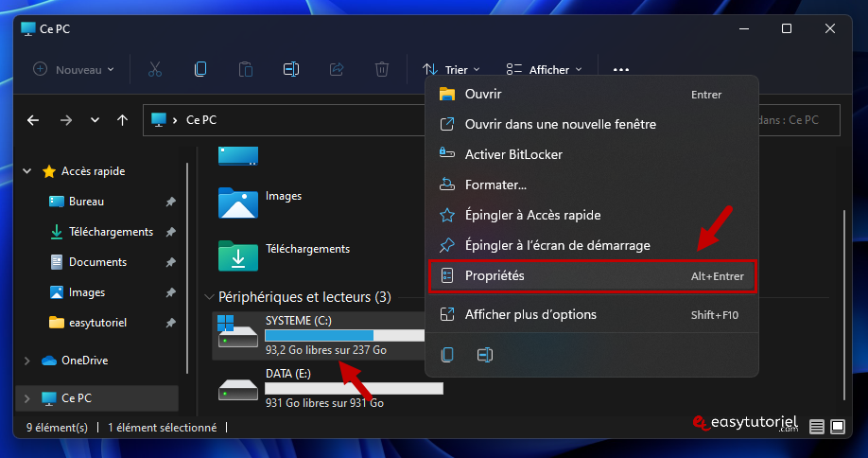Go forward with the right arrow

(66, 120)
